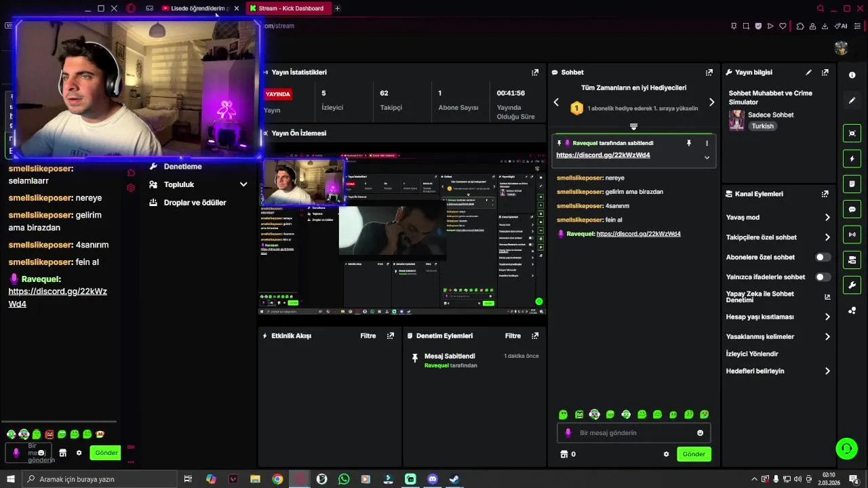The height and width of the screenshot is (488, 868).
Task: Click the green-outlined camera icon in right sidebar
Action: tap(852, 134)
